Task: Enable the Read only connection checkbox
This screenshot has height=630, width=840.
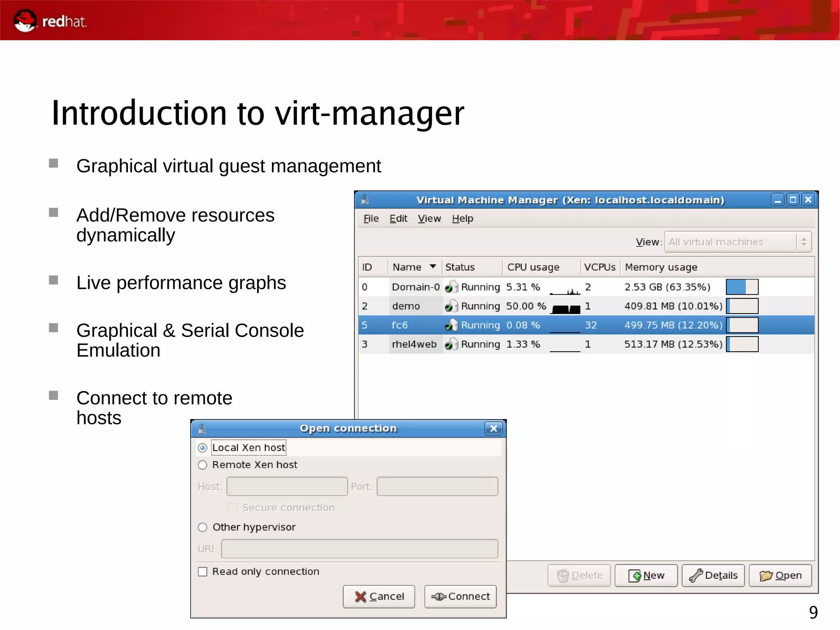Action: click(x=203, y=572)
